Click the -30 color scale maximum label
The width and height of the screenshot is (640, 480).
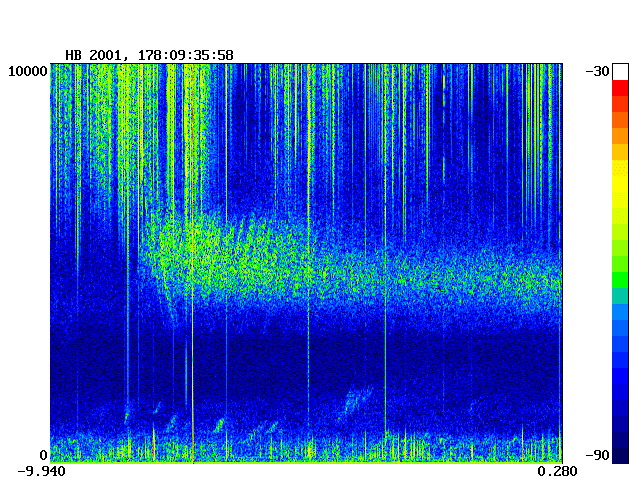pos(599,70)
